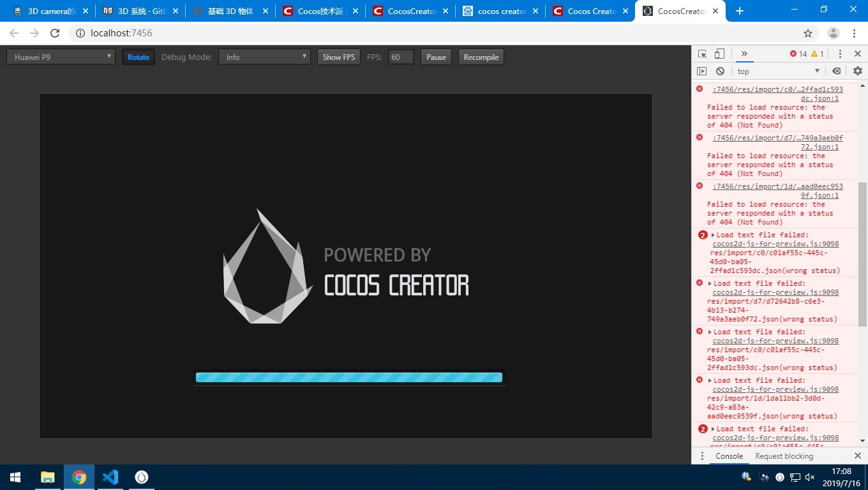Switch to the 'Cocos技术派' tab
The width and height of the screenshot is (868, 490).
320,11
